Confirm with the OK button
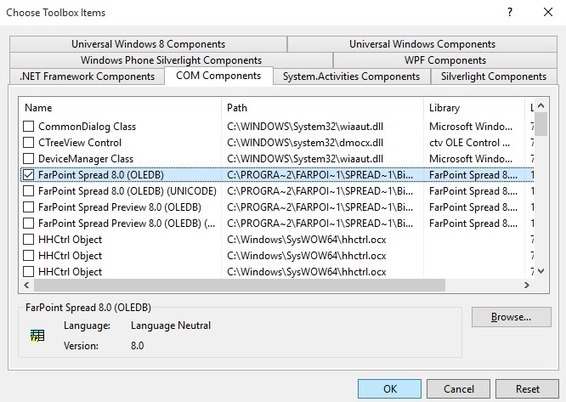 pyautogui.click(x=389, y=389)
